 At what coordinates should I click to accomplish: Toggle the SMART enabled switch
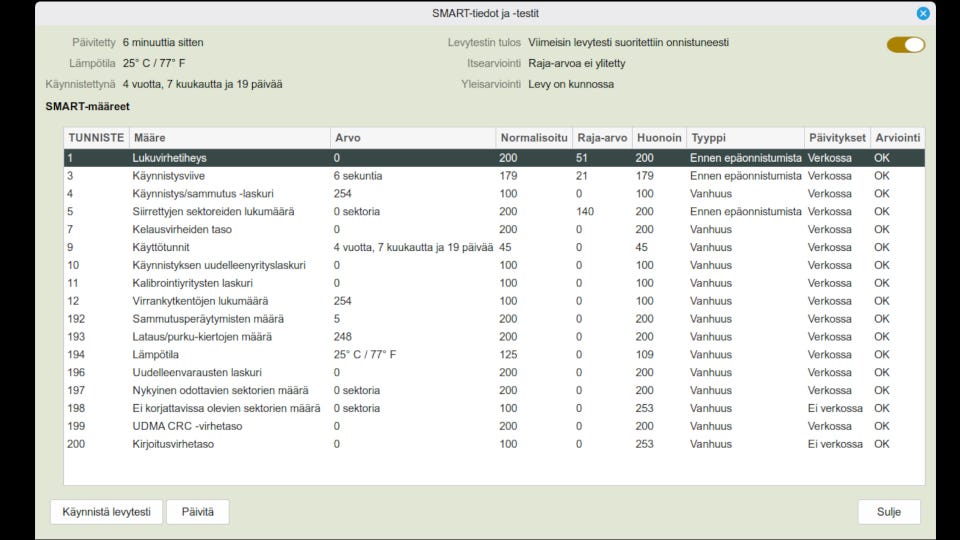pyautogui.click(x=906, y=45)
